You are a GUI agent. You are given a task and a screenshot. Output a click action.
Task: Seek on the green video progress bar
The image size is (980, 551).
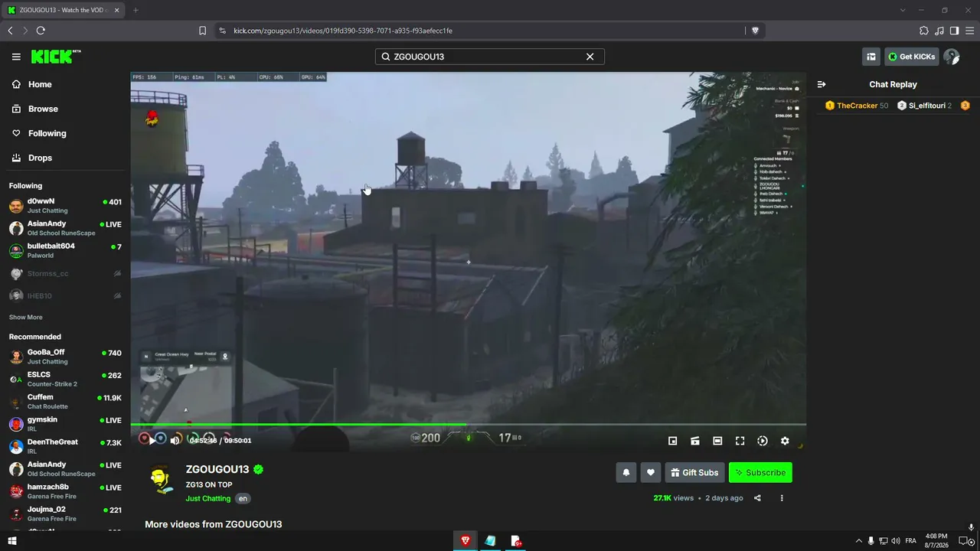coord(468,424)
